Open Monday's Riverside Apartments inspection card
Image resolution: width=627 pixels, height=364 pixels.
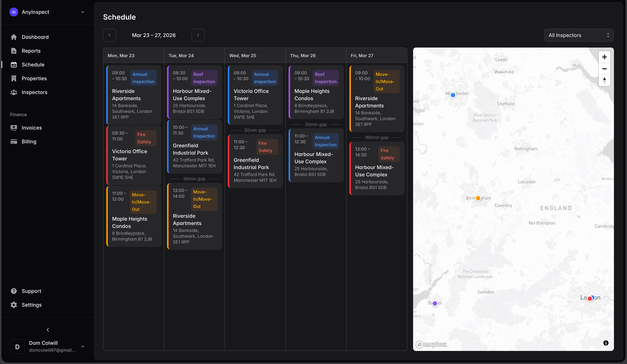click(134, 95)
